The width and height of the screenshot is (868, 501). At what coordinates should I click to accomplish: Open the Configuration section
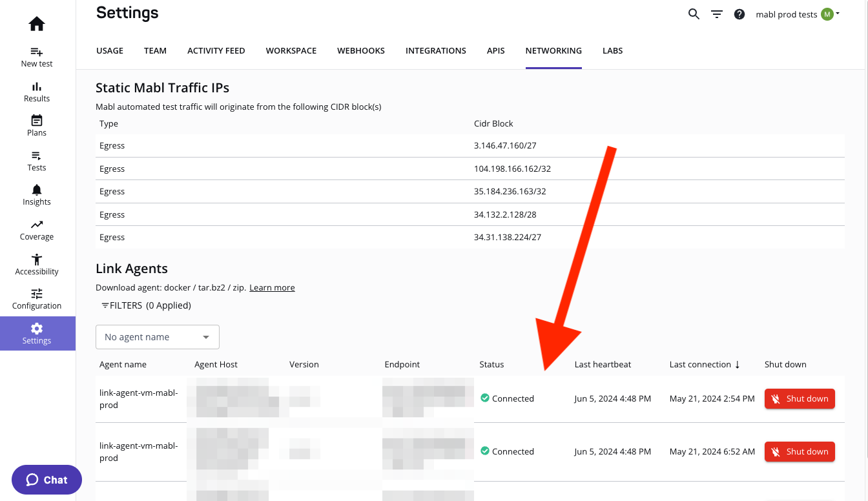[x=37, y=299]
